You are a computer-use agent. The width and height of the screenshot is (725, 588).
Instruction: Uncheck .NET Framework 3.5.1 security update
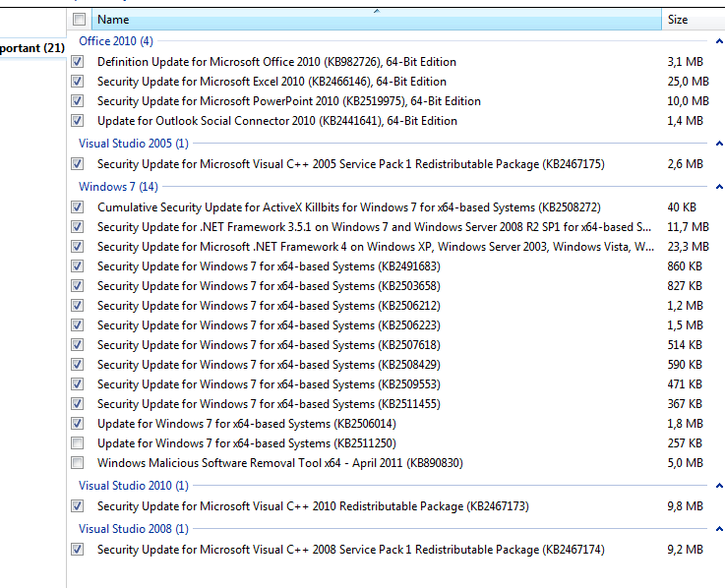coord(77,227)
